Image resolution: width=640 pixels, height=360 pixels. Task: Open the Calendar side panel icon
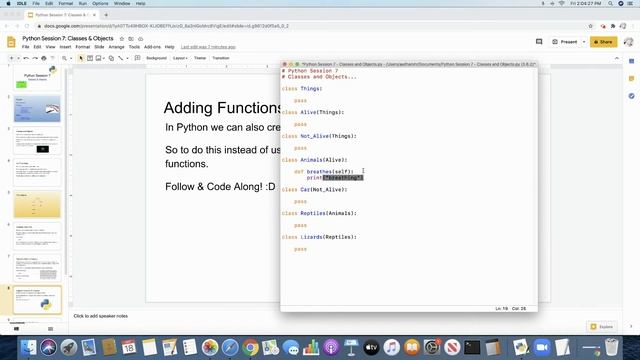coord(631,61)
